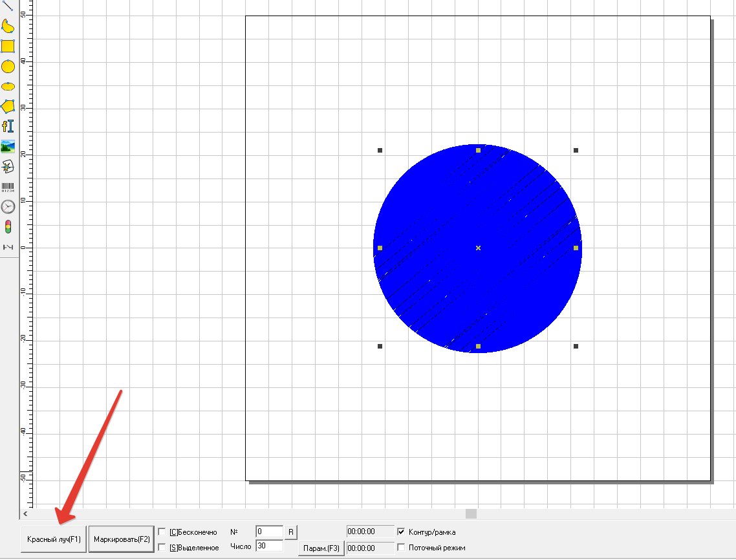Select the Text tool
The height and width of the screenshot is (560, 736).
point(8,126)
